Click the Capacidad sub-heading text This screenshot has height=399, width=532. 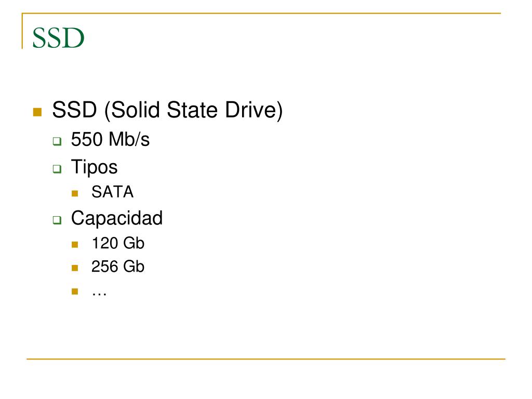pos(117,218)
